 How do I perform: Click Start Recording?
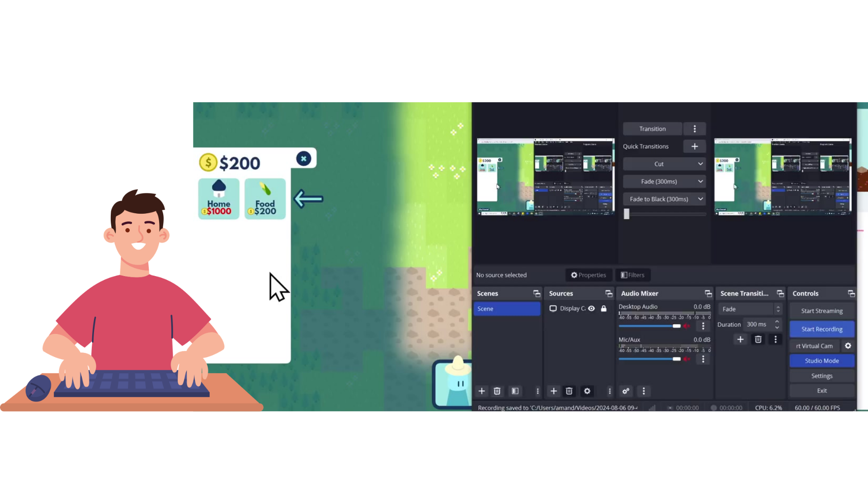822,329
